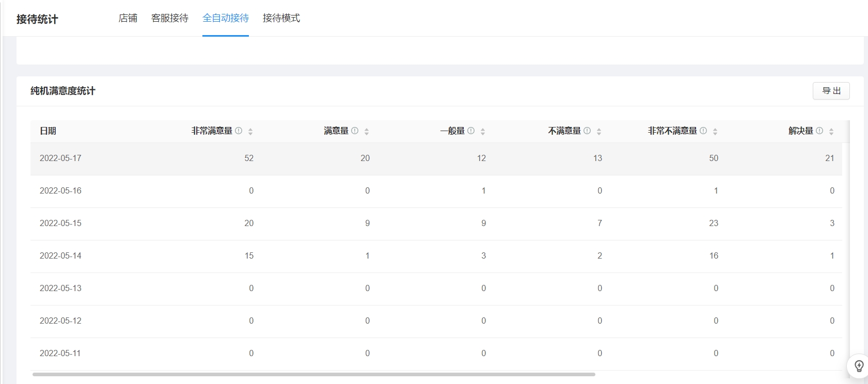Click the 日期 column header

[x=48, y=131]
